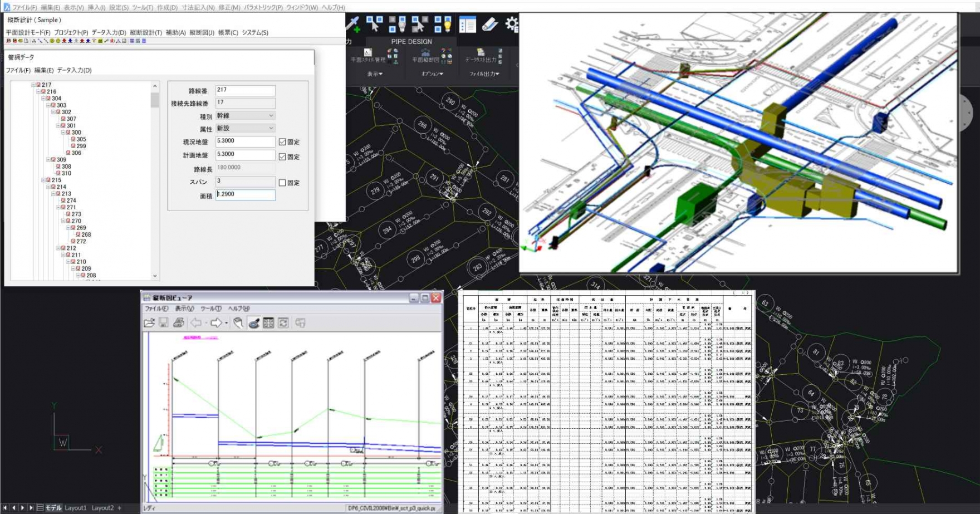Expand the ファイル出力 ribbon panel dropdown

click(484, 74)
